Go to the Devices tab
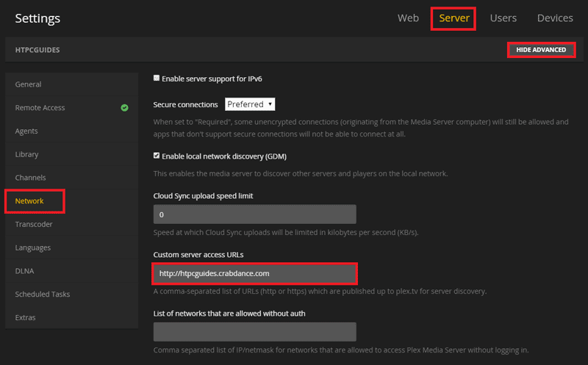This screenshot has width=588, height=365. pos(555,18)
